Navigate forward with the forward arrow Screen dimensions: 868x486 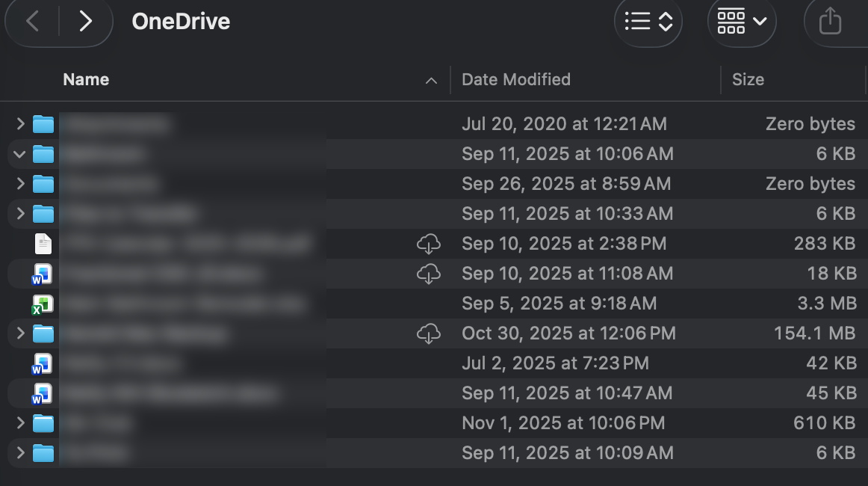86,22
